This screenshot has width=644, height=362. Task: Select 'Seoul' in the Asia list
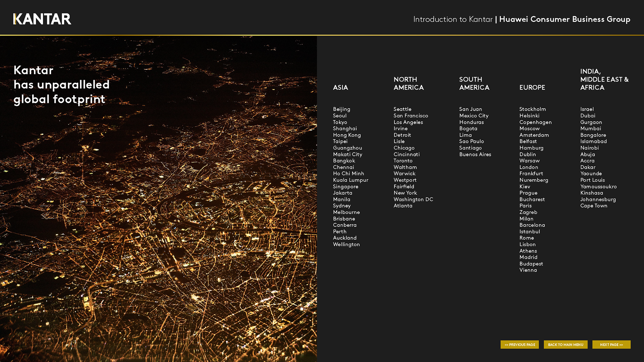coord(340,116)
